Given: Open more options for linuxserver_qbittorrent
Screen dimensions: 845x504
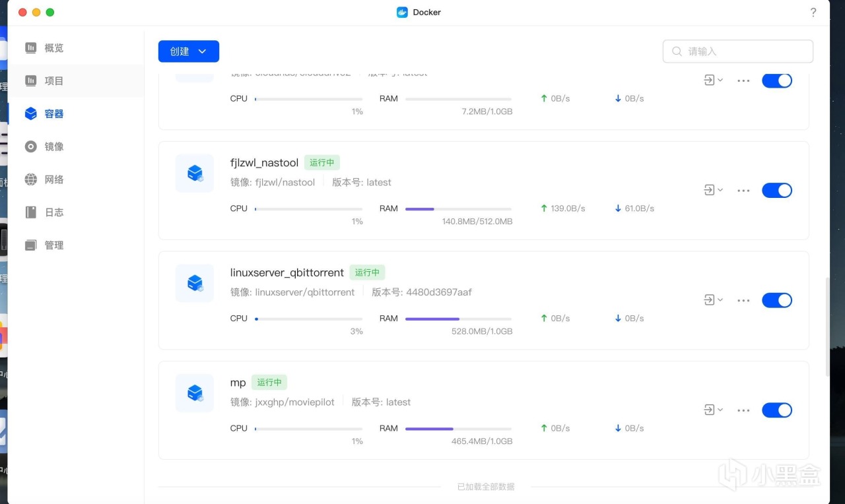Looking at the screenshot, I should (743, 300).
